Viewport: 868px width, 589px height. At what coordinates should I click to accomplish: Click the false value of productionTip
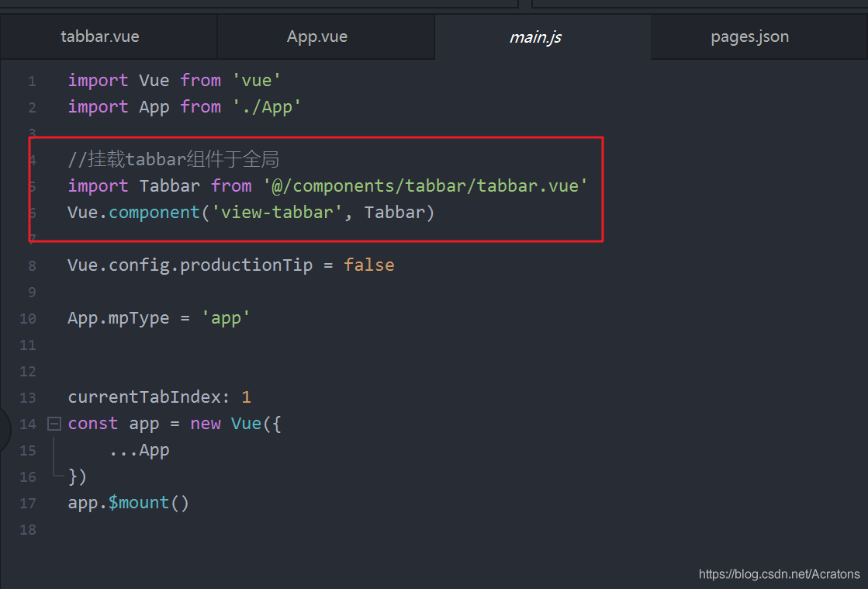369,265
